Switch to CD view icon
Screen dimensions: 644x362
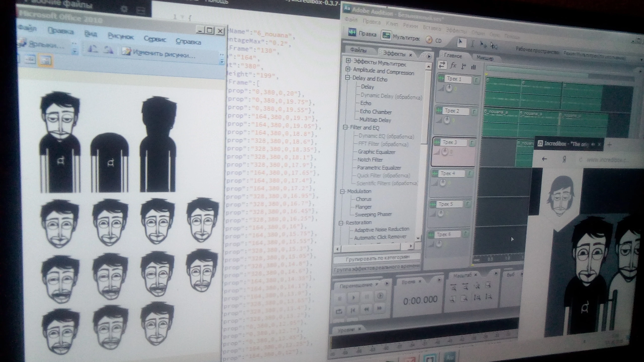click(x=429, y=40)
